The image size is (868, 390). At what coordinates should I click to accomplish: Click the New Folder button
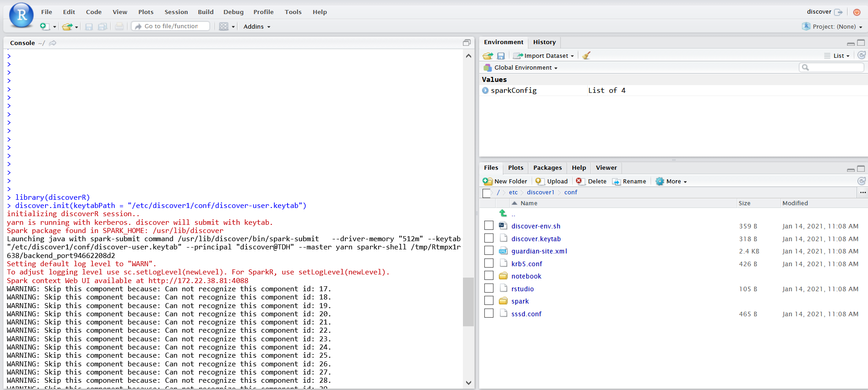pyautogui.click(x=505, y=181)
